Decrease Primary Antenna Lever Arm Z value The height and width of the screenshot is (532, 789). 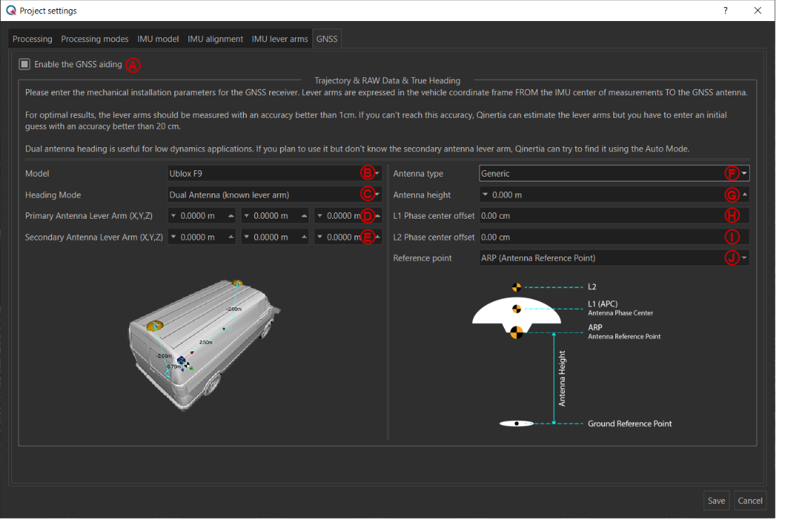[320, 216]
